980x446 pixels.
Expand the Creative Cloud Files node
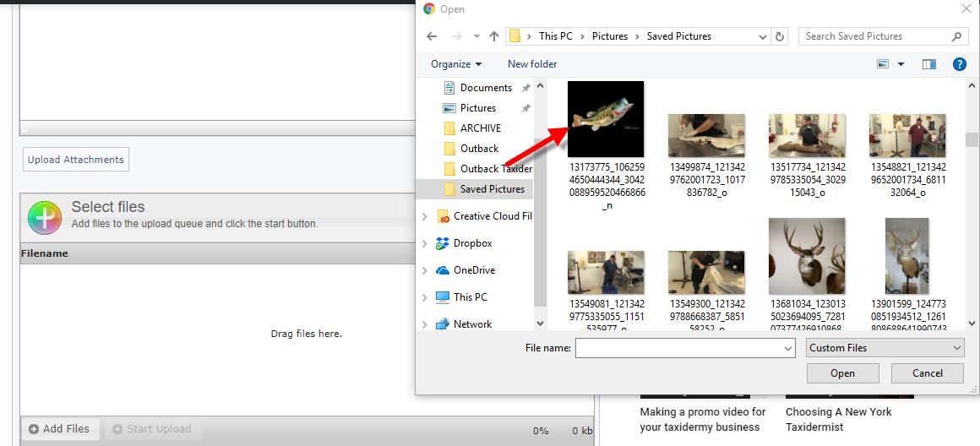click(425, 216)
